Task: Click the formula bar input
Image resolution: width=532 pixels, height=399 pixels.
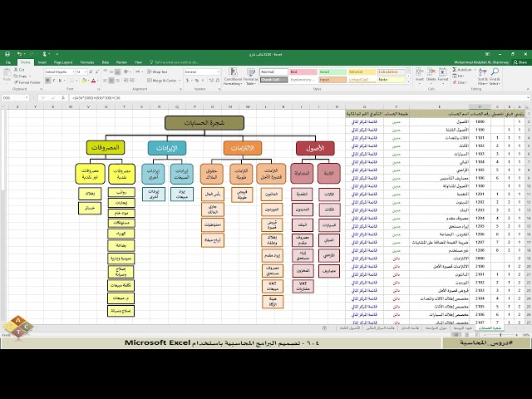Action: (298, 98)
